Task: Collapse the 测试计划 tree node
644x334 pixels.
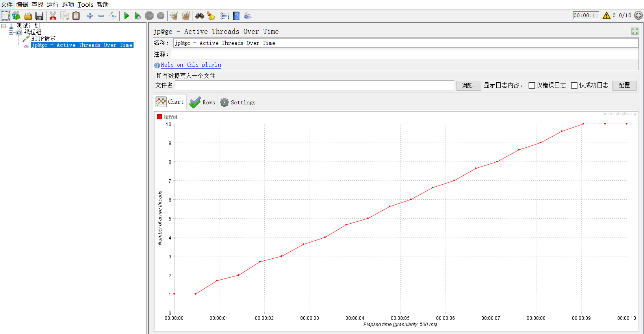Action: (3, 26)
